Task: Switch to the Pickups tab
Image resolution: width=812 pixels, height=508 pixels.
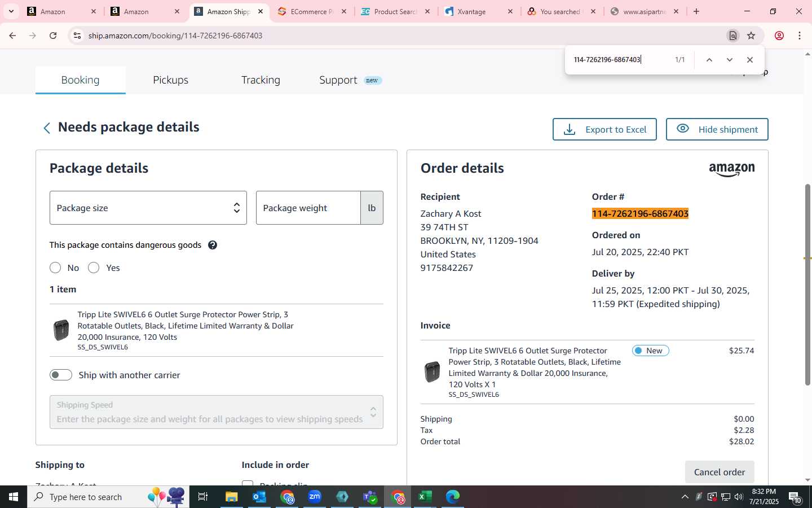Action: coord(171,80)
